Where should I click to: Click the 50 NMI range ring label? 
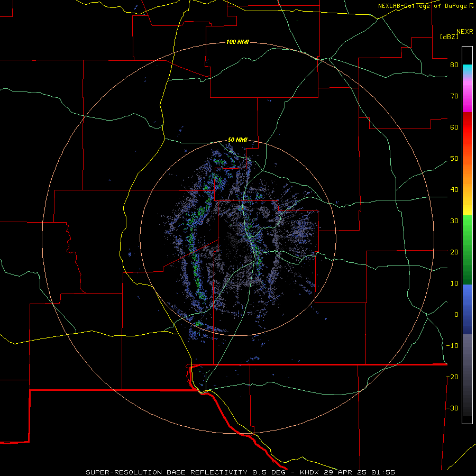click(x=237, y=140)
